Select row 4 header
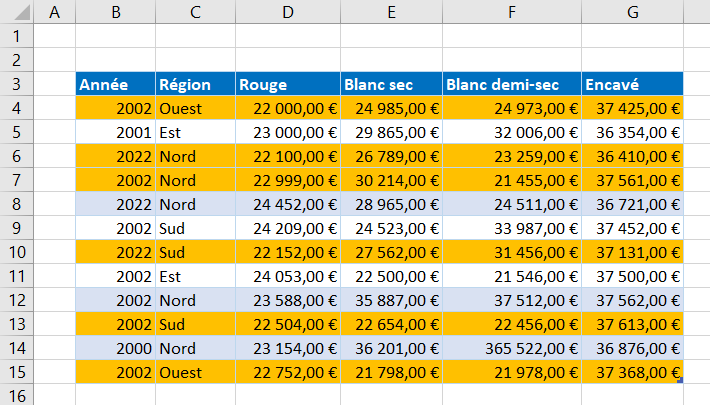Image resolution: width=710 pixels, height=405 pixels. coord(17,108)
